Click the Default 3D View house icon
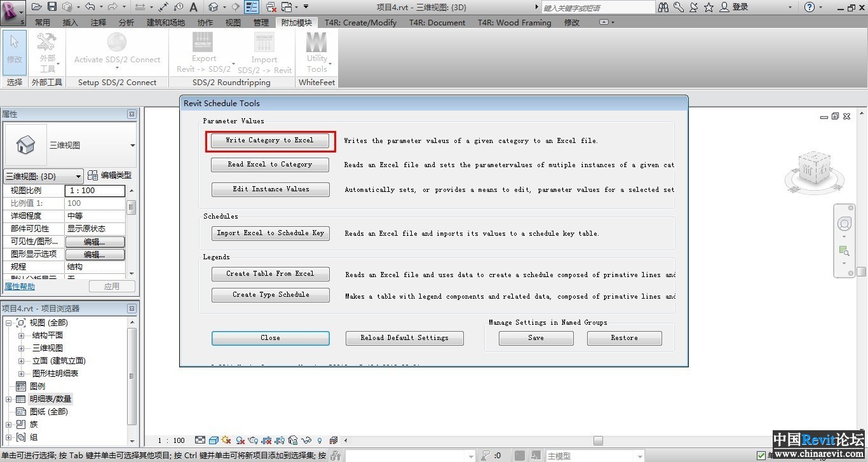 pos(213,7)
